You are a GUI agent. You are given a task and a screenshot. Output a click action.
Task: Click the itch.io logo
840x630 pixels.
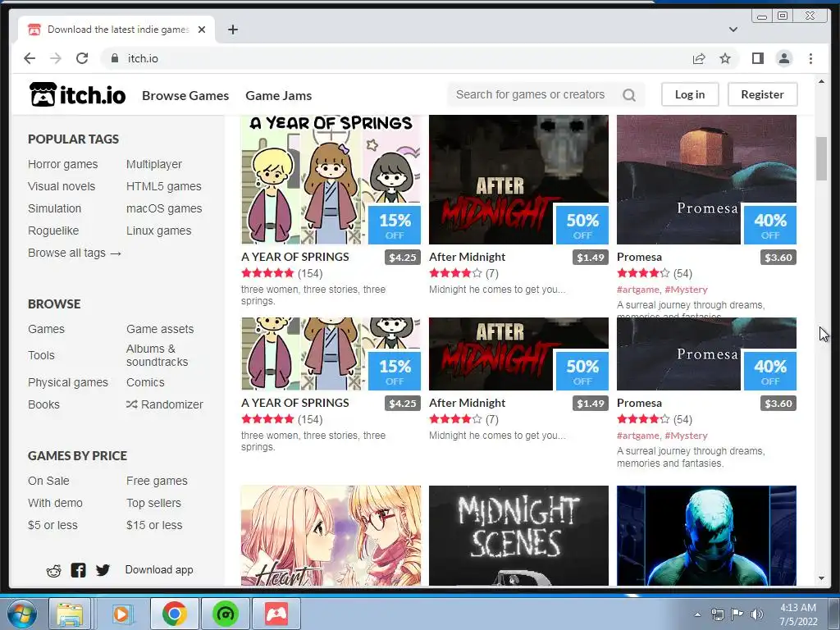77,95
